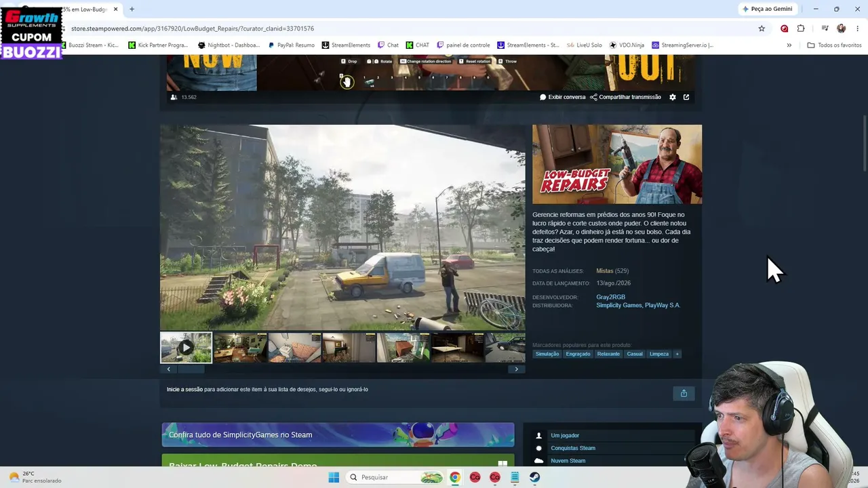Open the Simplicity Games publisher link
Screen dimensions: 868x488
coord(618,306)
